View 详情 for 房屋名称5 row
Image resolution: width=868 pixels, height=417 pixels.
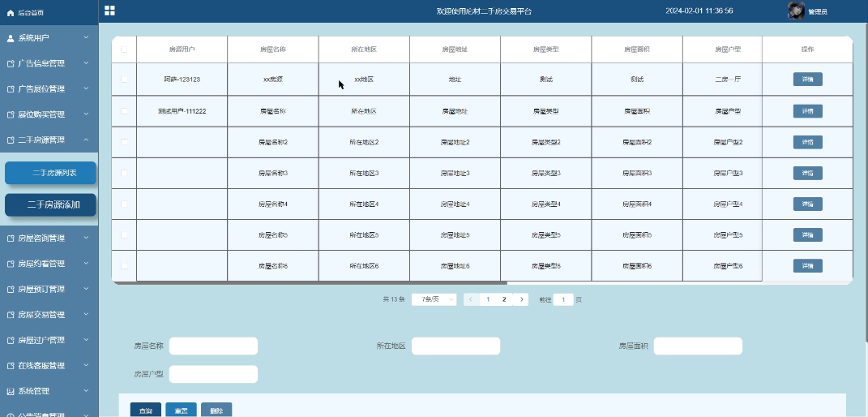tap(808, 234)
